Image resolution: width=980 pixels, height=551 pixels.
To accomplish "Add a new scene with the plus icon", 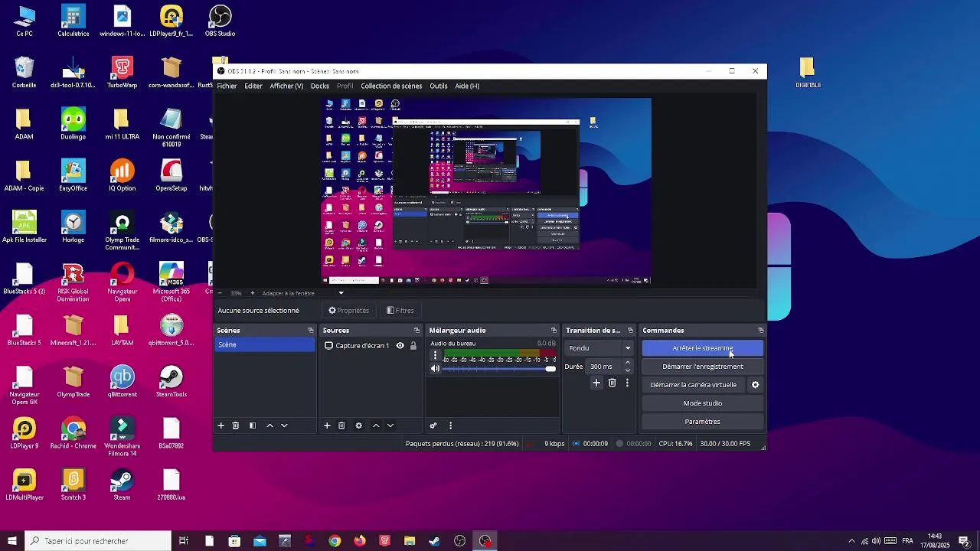I will click(x=221, y=425).
